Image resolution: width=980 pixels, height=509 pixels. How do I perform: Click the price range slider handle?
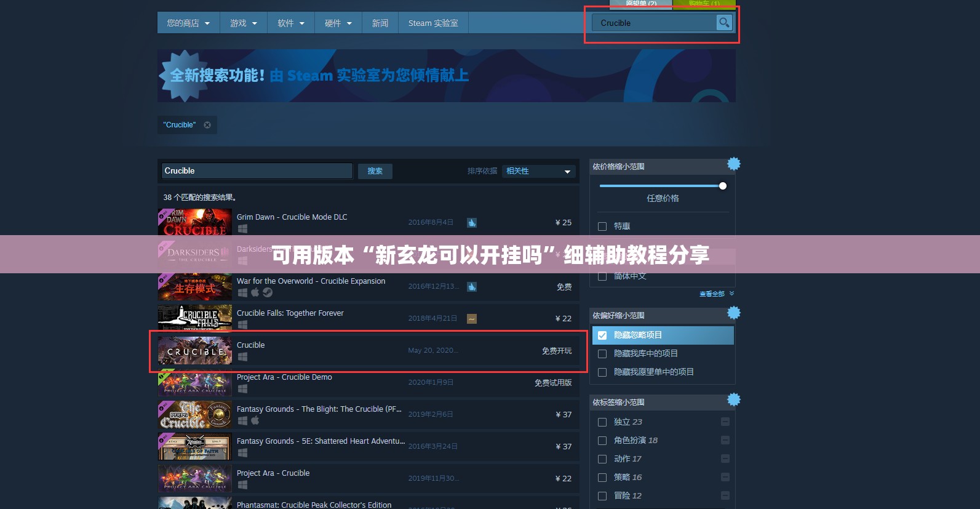click(x=723, y=186)
